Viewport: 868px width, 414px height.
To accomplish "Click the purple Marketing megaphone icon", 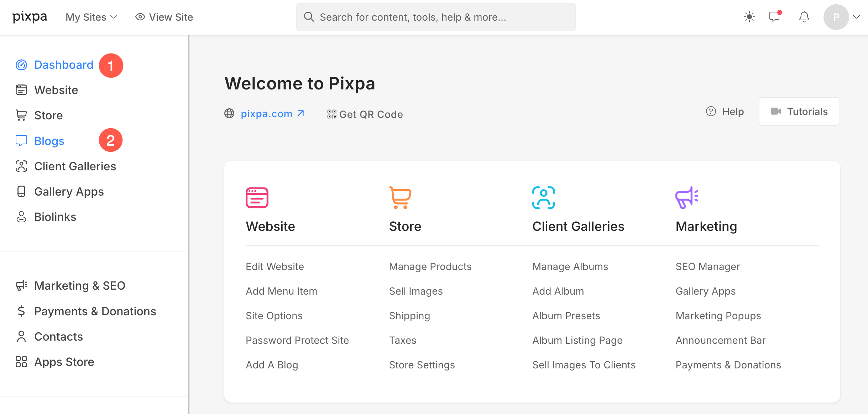I will click(686, 197).
